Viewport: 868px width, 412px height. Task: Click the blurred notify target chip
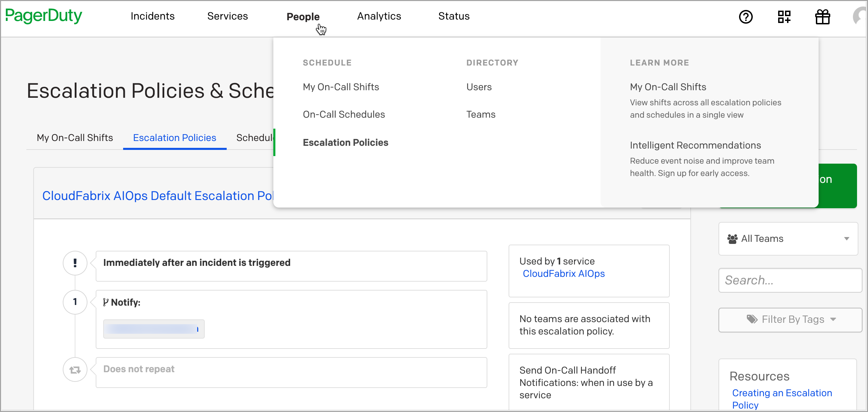click(154, 329)
